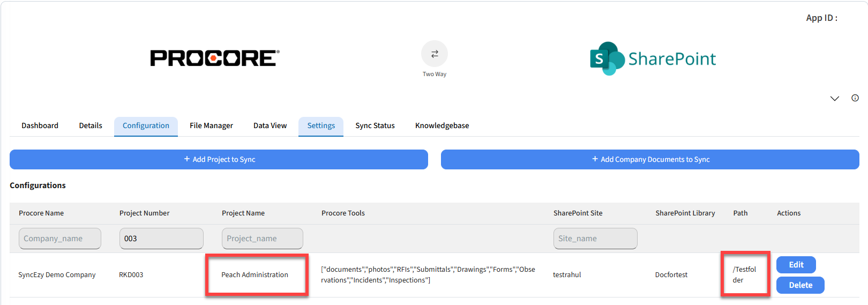Delete the Peach Administration configuration
Viewport: 868px width, 305px height.
pyautogui.click(x=800, y=285)
